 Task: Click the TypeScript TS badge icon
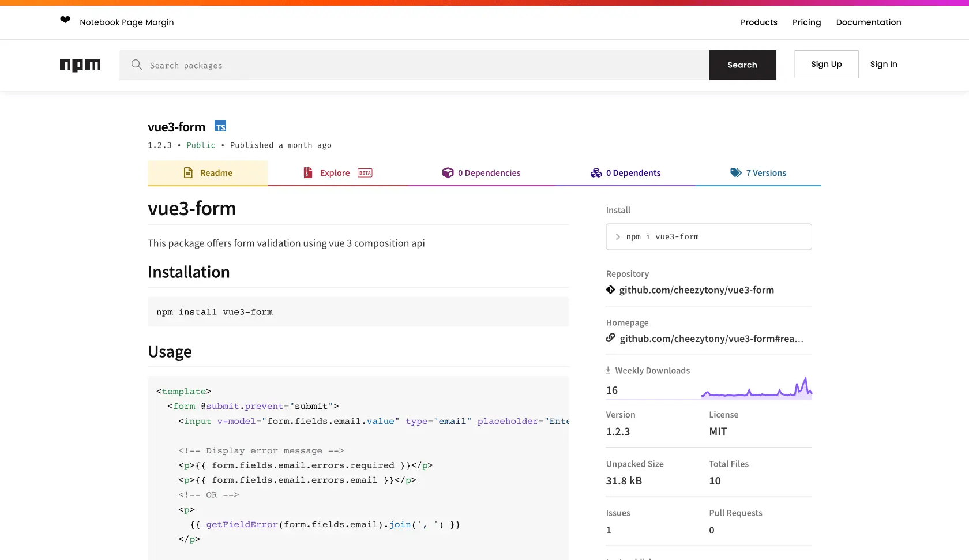pyautogui.click(x=220, y=126)
